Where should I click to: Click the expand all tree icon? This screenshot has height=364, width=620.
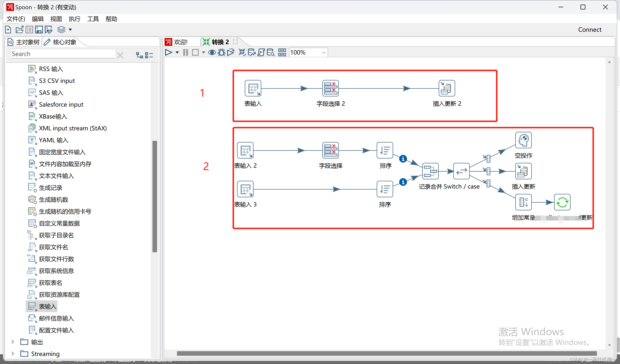pyautogui.click(x=140, y=55)
